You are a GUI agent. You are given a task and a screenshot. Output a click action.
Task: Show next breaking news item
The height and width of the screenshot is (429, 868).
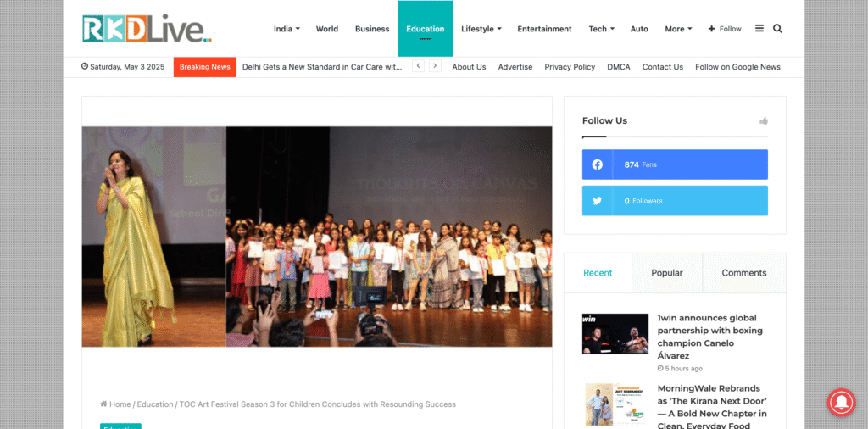(435, 66)
